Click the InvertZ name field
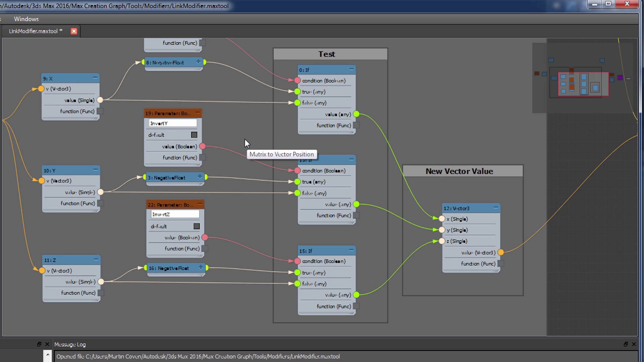644x362 pixels. 175,214
